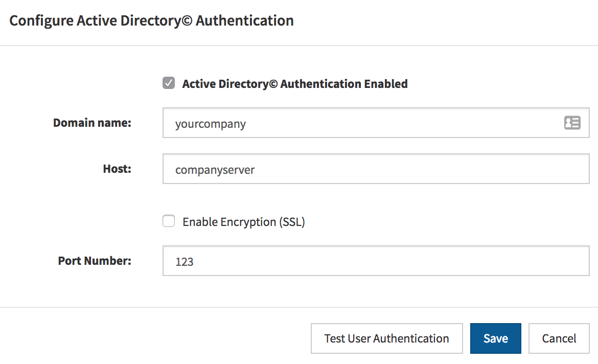Click the Test User Authentication button

(387, 338)
